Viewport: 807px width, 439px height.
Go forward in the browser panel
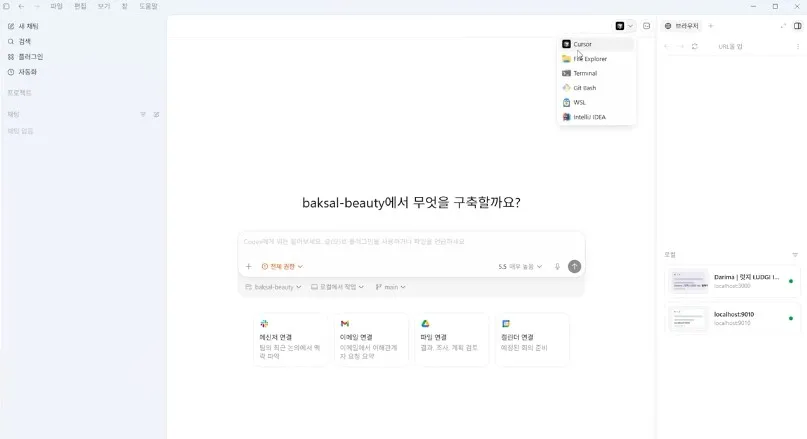[x=680, y=46]
